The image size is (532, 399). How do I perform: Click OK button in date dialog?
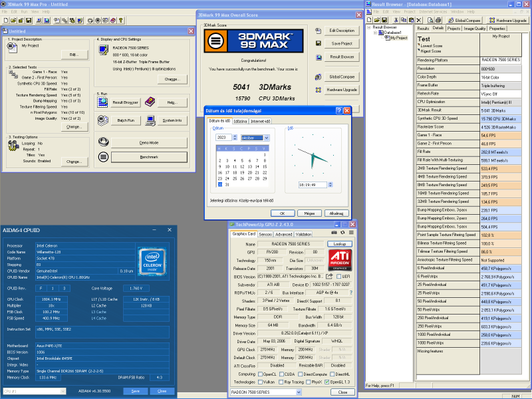(x=282, y=213)
